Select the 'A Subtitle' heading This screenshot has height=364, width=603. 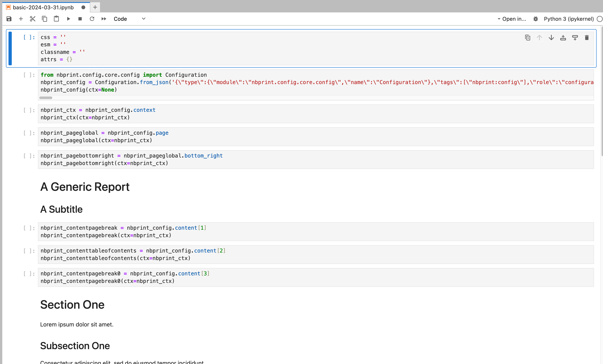(x=61, y=209)
